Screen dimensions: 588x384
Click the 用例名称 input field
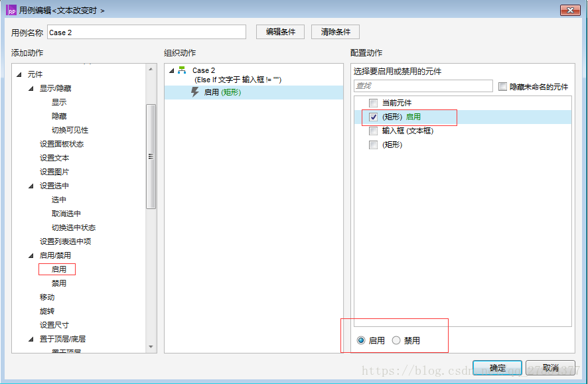coord(147,32)
